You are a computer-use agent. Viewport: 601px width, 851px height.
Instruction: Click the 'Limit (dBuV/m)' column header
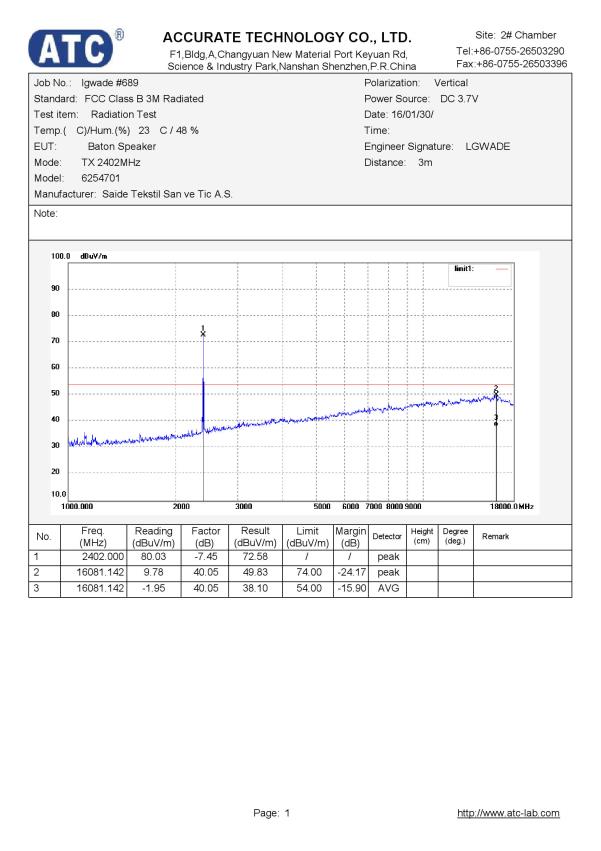click(x=307, y=537)
